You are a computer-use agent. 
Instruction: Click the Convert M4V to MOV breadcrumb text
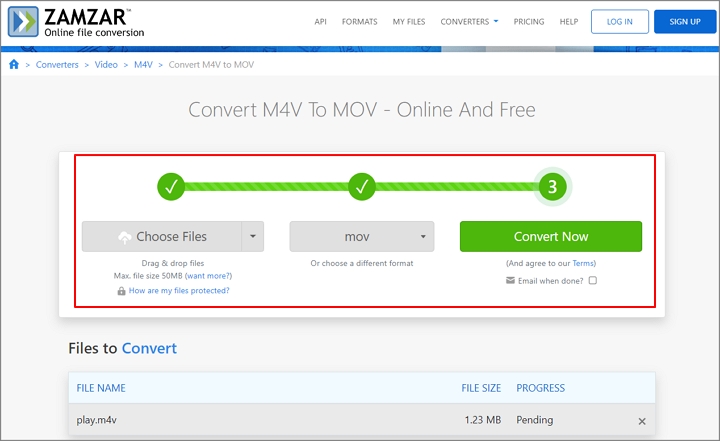[x=211, y=65]
